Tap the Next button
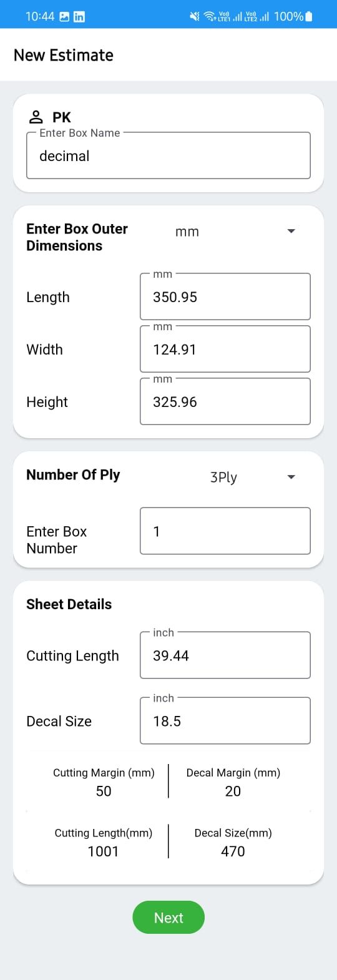 (x=168, y=918)
